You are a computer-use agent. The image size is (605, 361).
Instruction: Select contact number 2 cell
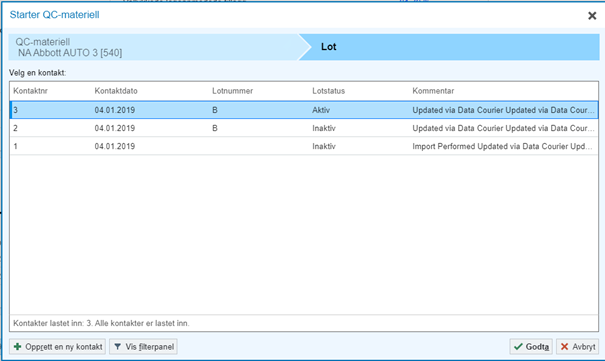click(15, 128)
